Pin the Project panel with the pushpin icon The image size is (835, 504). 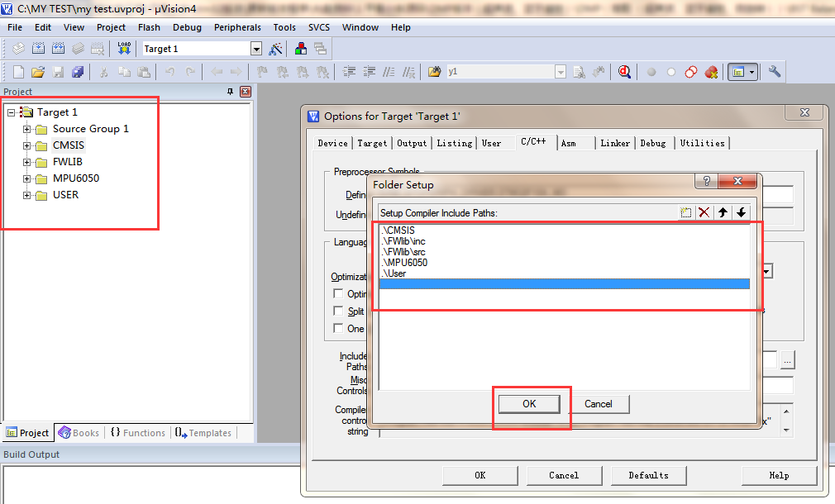(x=230, y=92)
